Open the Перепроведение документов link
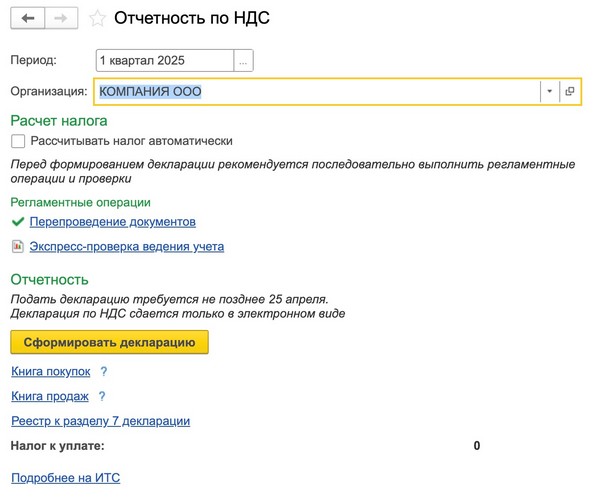Image resolution: width=600 pixels, height=502 pixels. pos(112,222)
